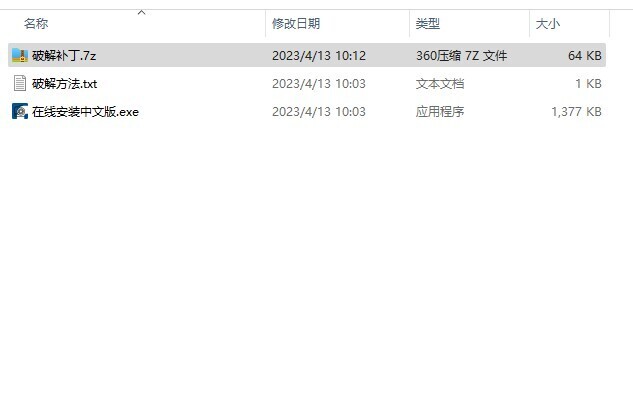Click the 破解补丁.7z file name
The height and width of the screenshot is (403, 633).
click(x=64, y=55)
